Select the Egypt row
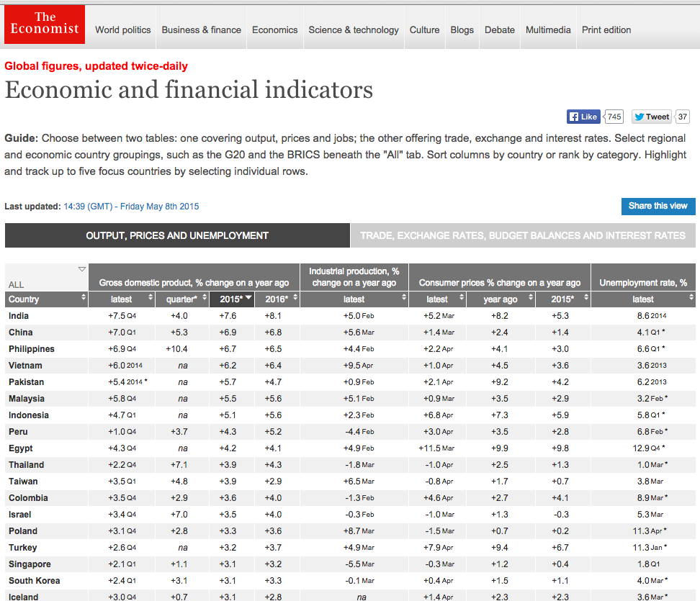This screenshot has height=601, width=700. tap(350, 448)
